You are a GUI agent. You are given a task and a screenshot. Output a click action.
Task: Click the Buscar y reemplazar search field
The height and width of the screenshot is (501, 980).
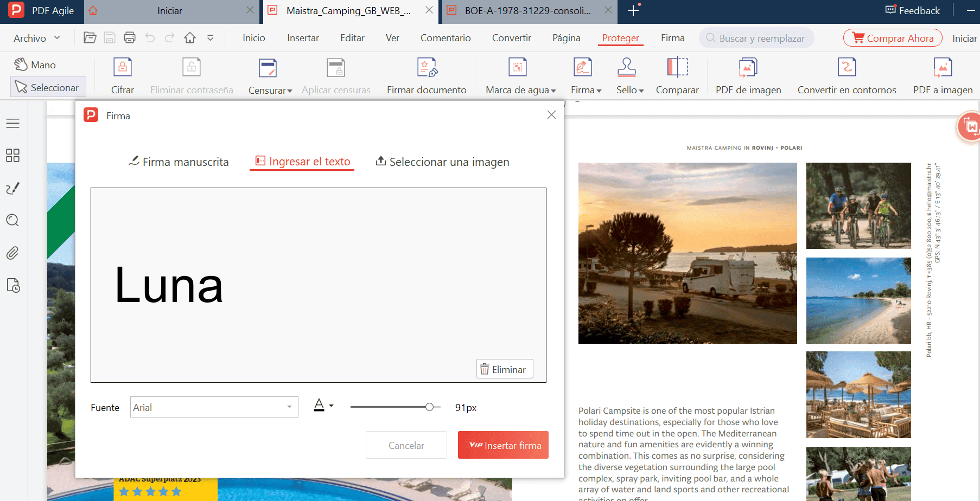(x=756, y=37)
